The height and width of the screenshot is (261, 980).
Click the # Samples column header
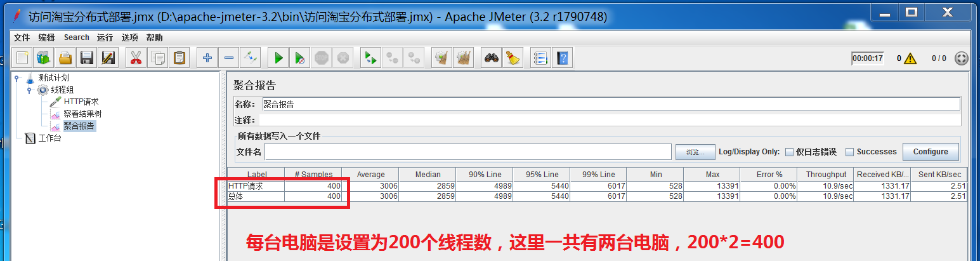click(x=313, y=175)
